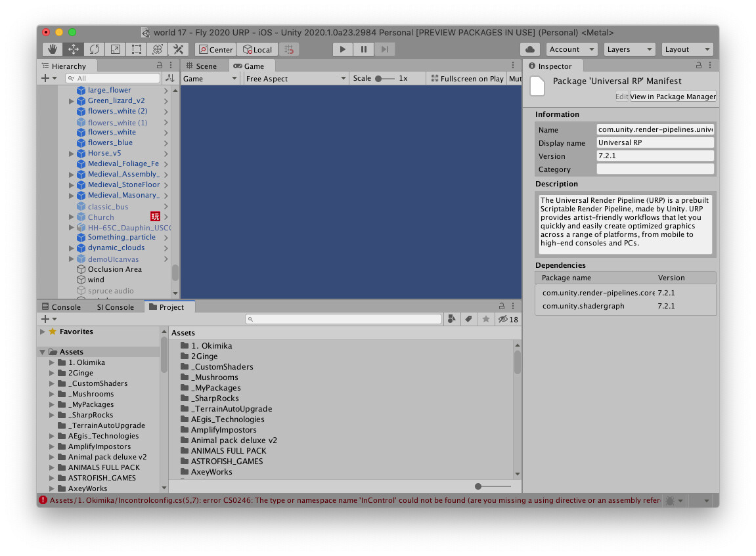The height and width of the screenshot is (556, 756).
Task: Select the Hand tool in the toolbar
Action: pyautogui.click(x=52, y=49)
